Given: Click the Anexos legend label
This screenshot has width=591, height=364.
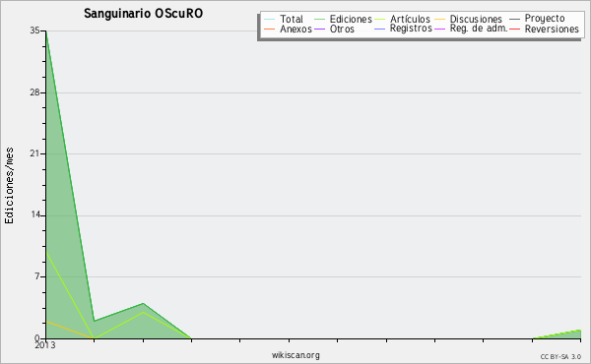Looking at the screenshot, I should tap(295, 29).
